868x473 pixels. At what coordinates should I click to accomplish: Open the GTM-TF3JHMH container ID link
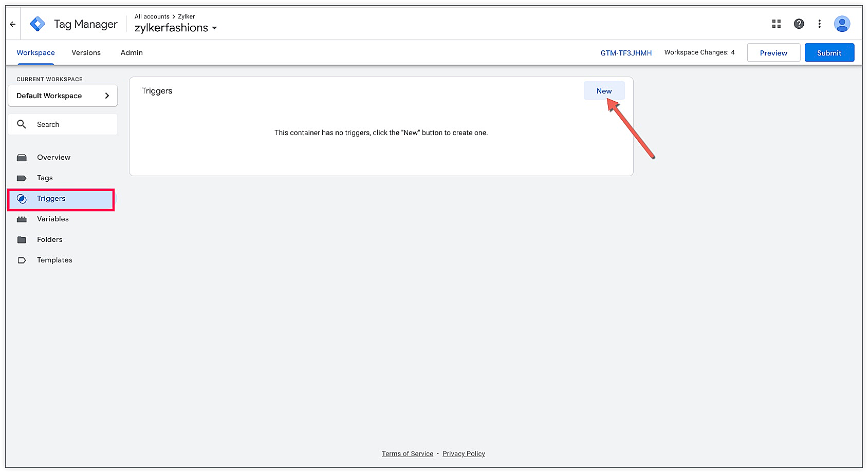[x=626, y=53]
